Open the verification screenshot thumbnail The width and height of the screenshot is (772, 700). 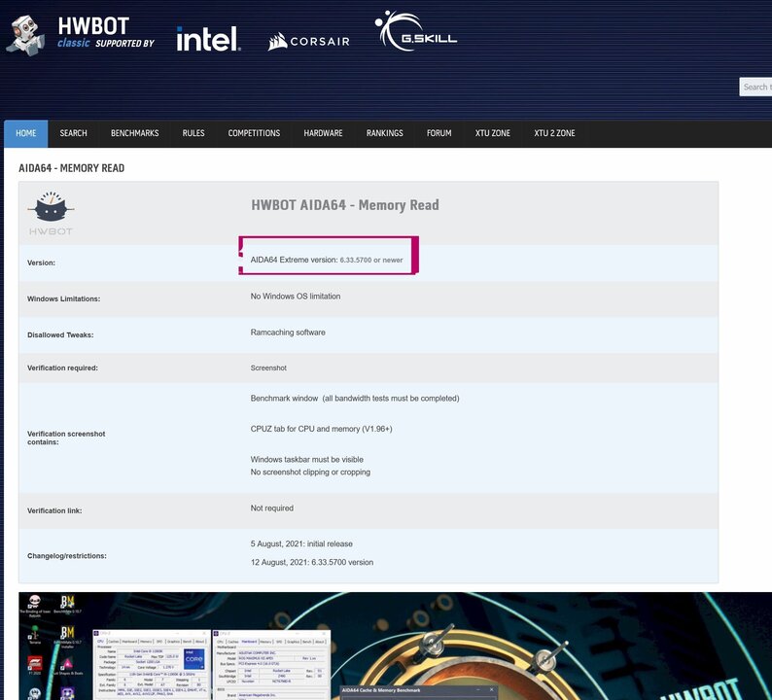(389, 646)
